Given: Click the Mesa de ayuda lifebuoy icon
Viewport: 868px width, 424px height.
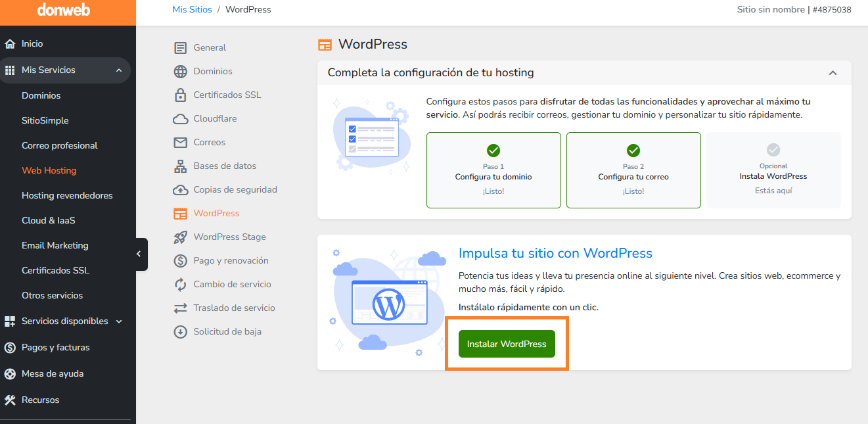Looking at the screenshot, I should 10,374.
